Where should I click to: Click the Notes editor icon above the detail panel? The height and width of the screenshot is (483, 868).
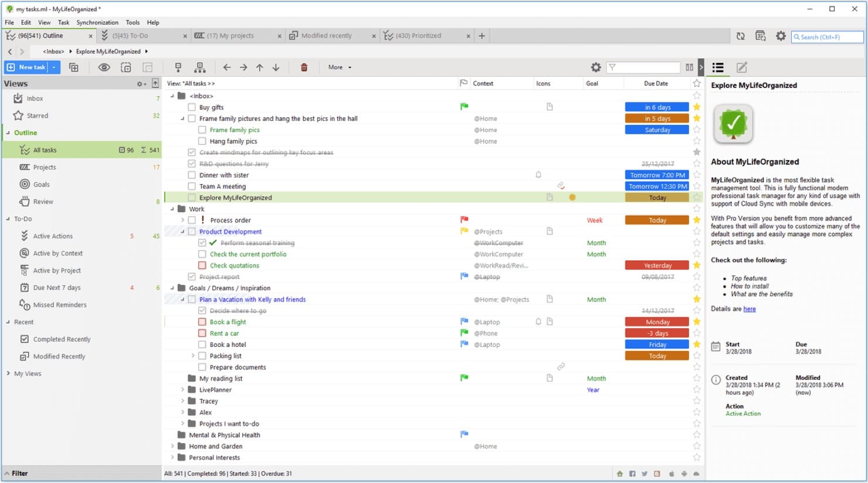coord(741,67)
